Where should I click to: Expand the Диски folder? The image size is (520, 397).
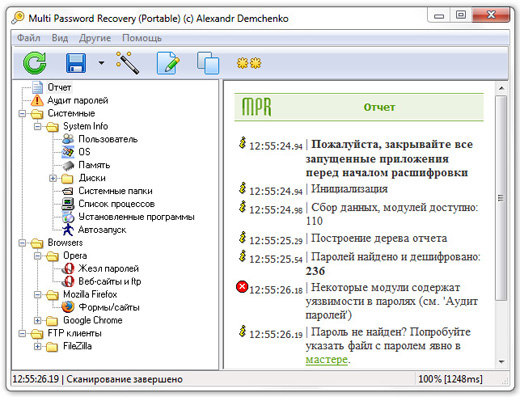click(x=53, y=178)
